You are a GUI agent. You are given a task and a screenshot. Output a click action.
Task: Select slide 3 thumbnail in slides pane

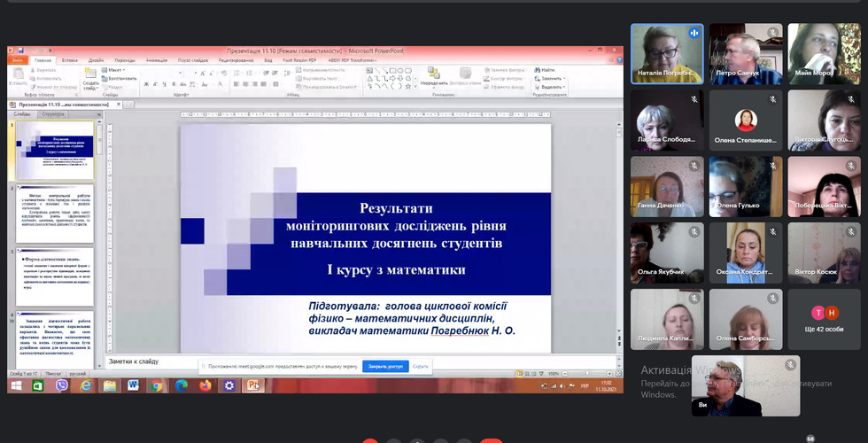pos(55,277)
